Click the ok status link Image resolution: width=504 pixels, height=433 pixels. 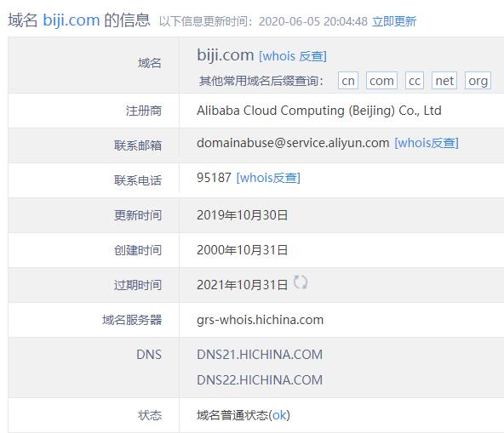pos(279,415)
